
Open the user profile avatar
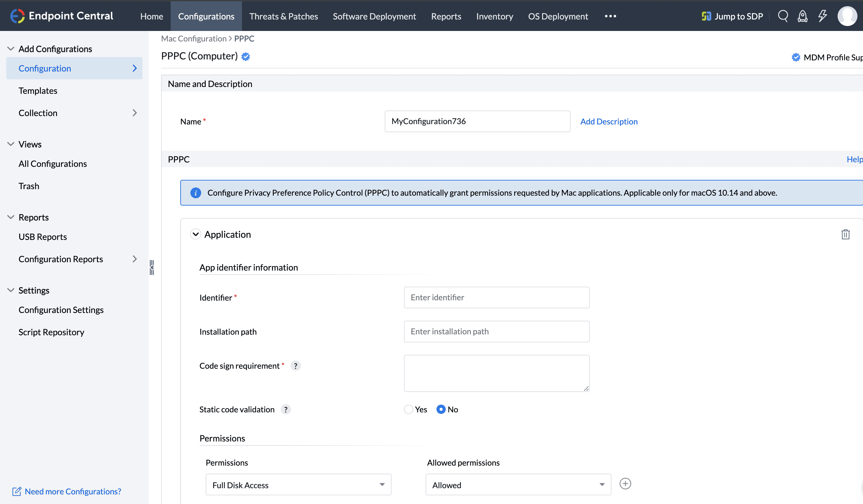tap(847, 16)
